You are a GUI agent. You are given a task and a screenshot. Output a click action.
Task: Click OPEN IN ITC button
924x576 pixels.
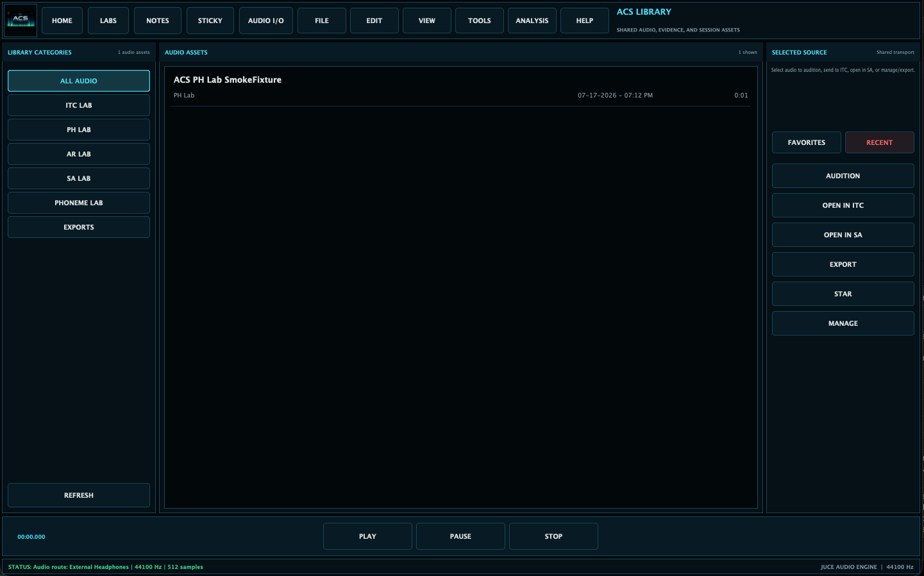pos(843,205)
